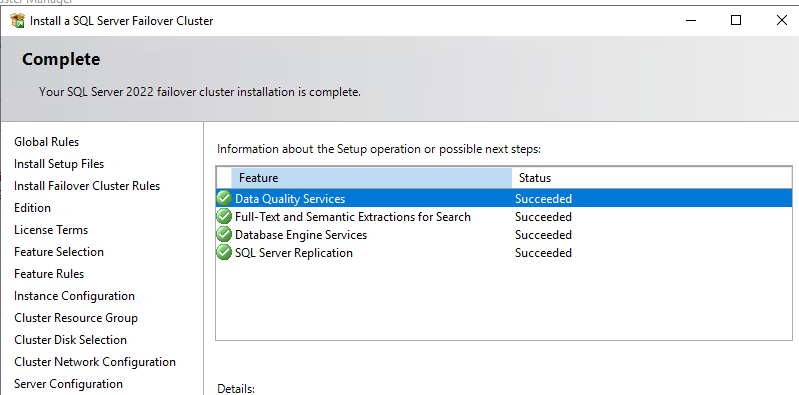Click the License Terms step
Image resolution: width=799 pixels, height=395 pixels.
[x=51, y=230]
